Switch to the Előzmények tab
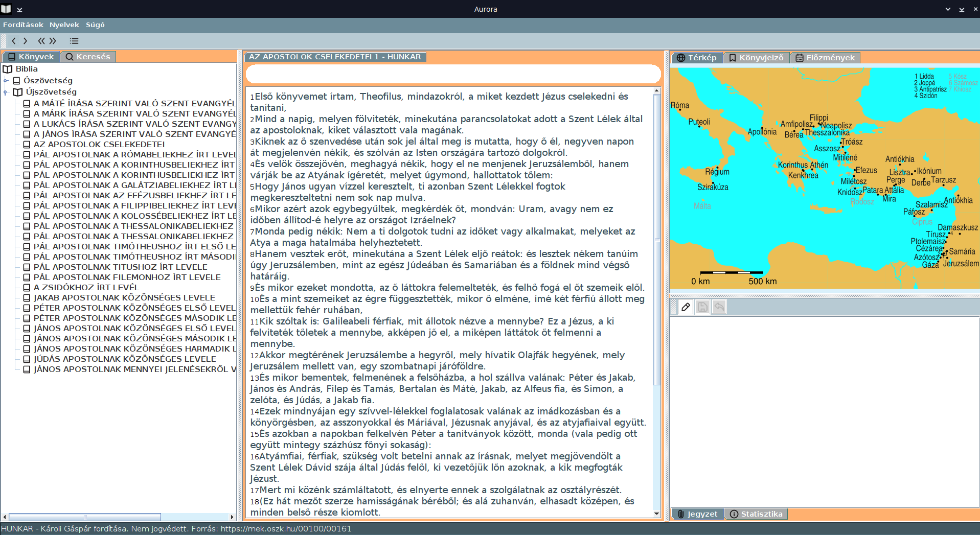 point(825,58)
